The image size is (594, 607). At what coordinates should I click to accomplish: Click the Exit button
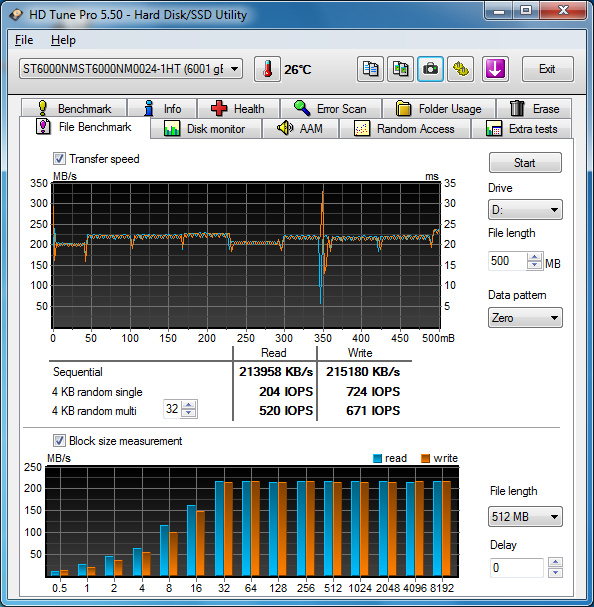point(548,69)
